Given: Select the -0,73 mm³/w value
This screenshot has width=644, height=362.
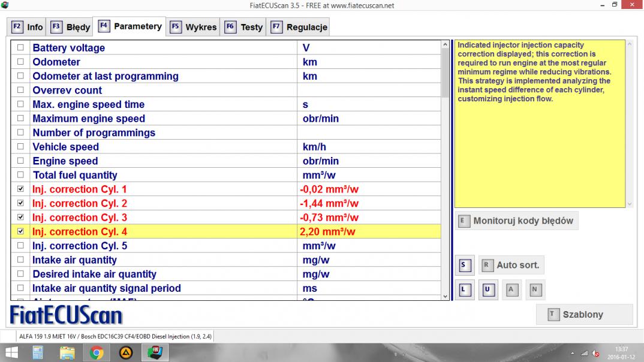Looking at the screenshot, I should (329, 218).
